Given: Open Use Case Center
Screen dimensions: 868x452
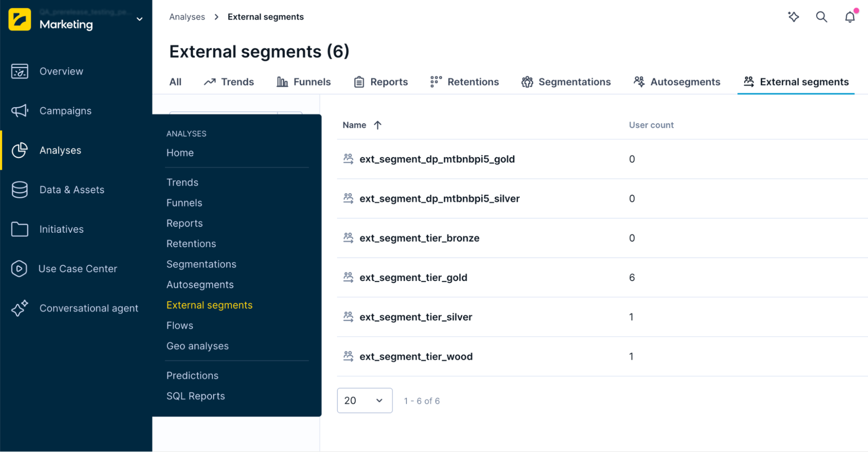Looking at the screenshot, I should pyautogui.click(x=78, y=269).
